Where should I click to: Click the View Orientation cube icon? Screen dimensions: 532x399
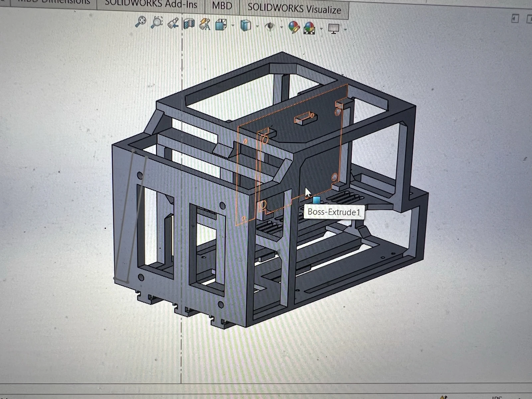click(x=221, y=25)
